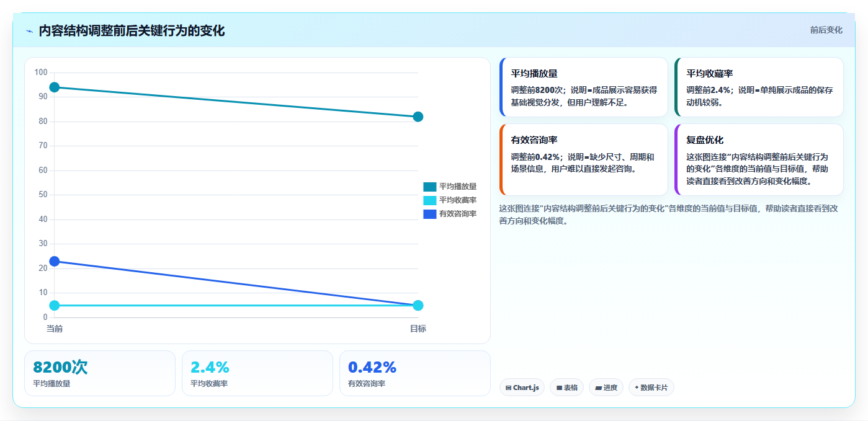The height and width of the screenshot is (421, 868).
Task: Open the 复盘优化 info card title
Action: point(705,140)
